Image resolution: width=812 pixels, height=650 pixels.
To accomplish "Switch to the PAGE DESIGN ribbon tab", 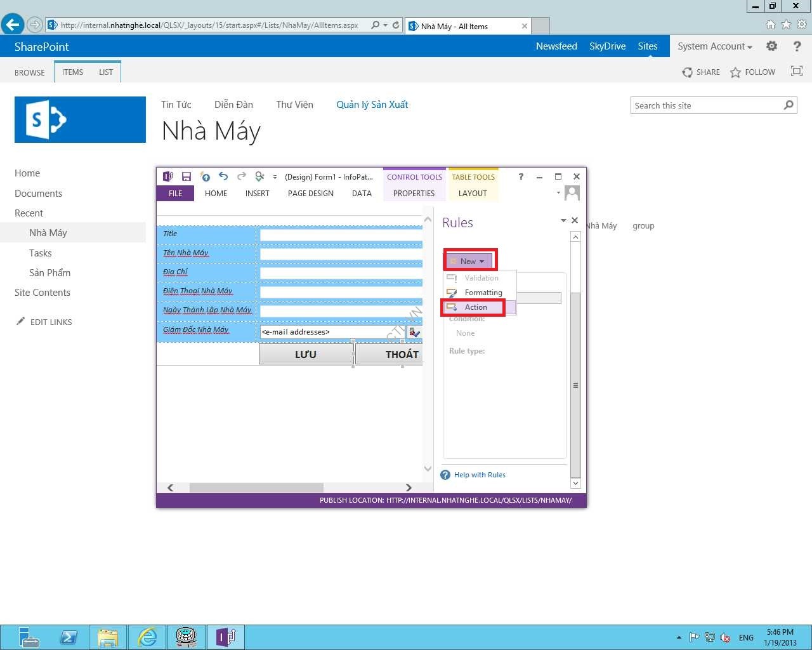I will 310,194.
